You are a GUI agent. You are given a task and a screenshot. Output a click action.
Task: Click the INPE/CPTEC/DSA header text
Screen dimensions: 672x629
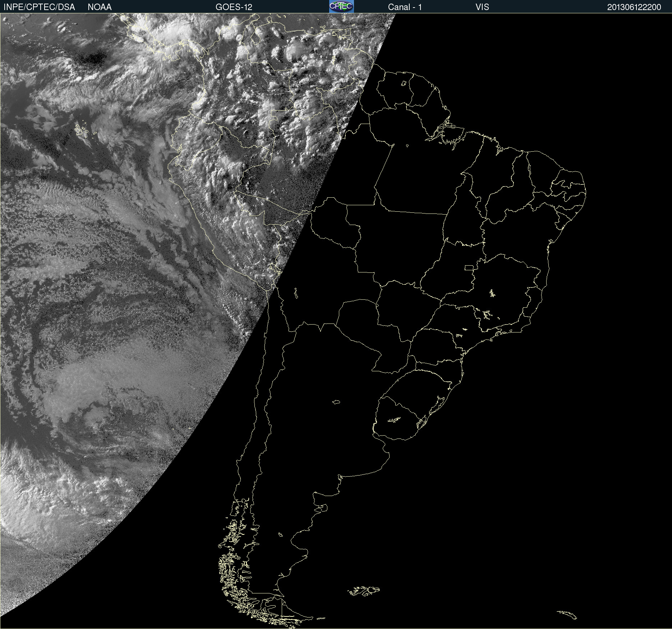click(x=39, y=7)
